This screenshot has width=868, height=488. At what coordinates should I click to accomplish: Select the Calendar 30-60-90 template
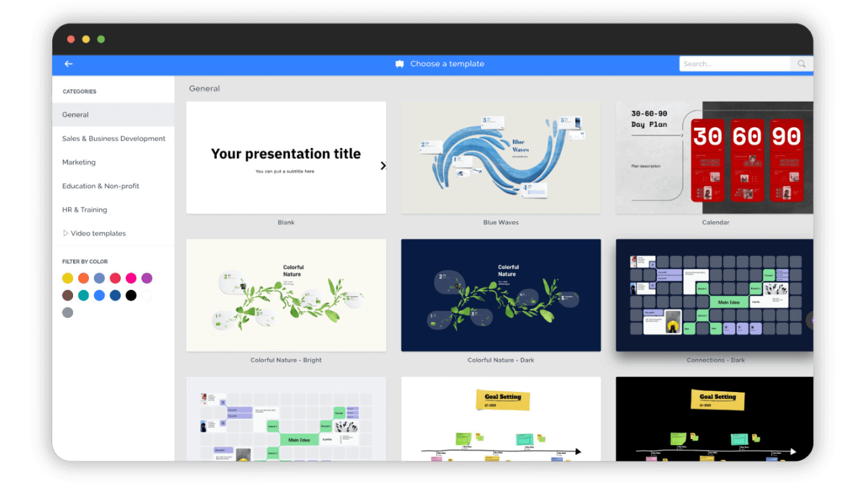[714, 157]
